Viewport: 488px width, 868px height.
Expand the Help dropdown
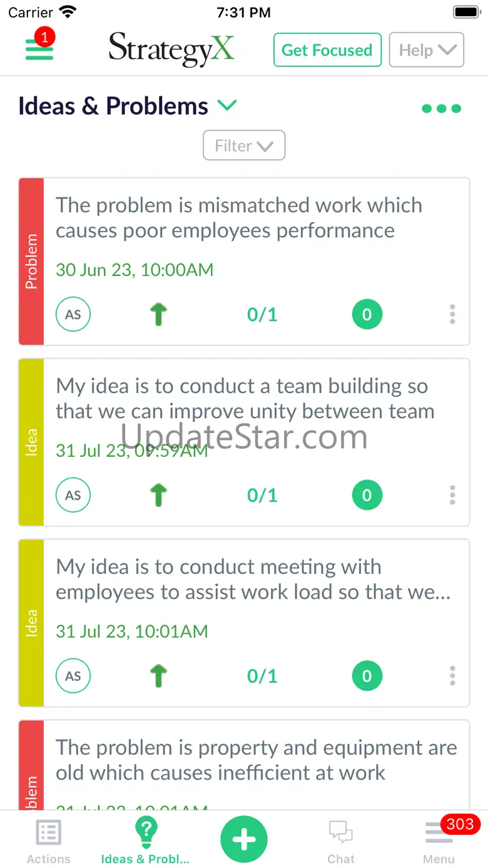click(427, 50)
